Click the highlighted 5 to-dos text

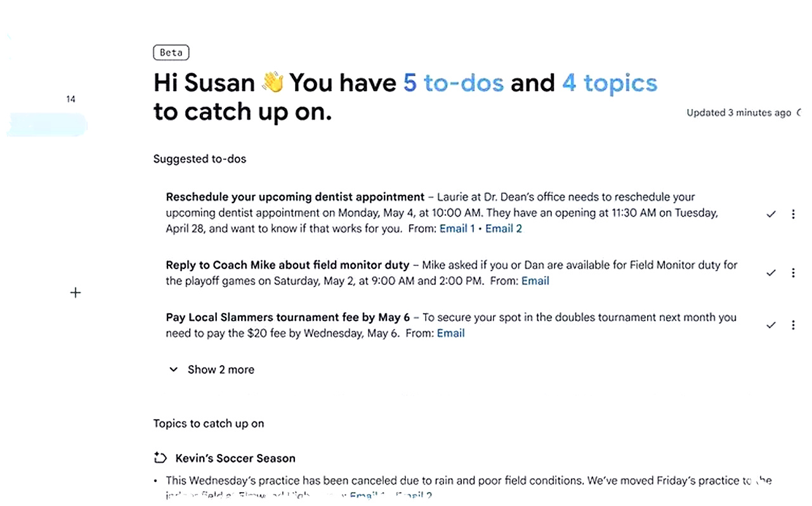coord(454,83)
